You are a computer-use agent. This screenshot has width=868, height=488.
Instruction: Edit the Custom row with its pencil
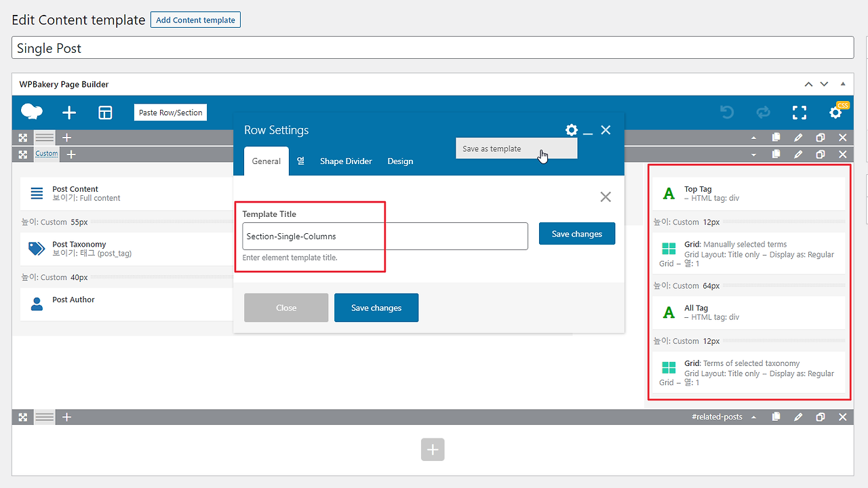(798, 155)
